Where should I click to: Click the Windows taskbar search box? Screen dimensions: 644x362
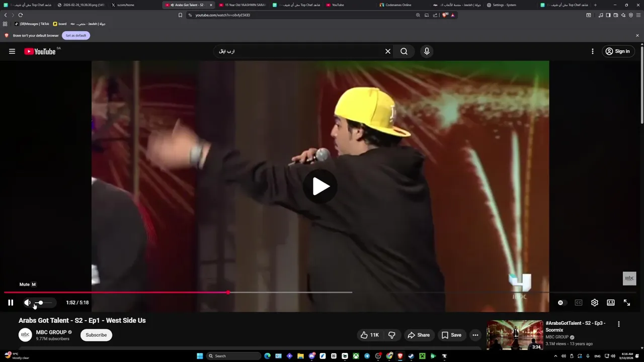pyautogui.click(x=233, y=356)
